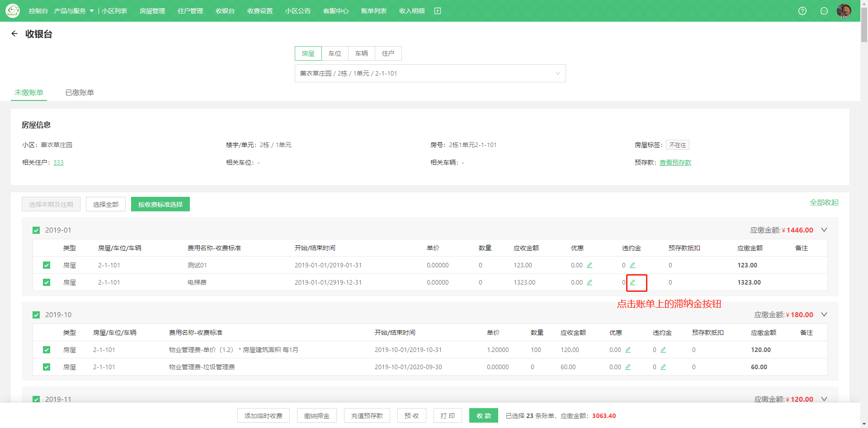This screenshot has height=428, width=868.
Task: Collapse the 2019-01 bill group
Action: pyautogui.click(x=824, y=230)
